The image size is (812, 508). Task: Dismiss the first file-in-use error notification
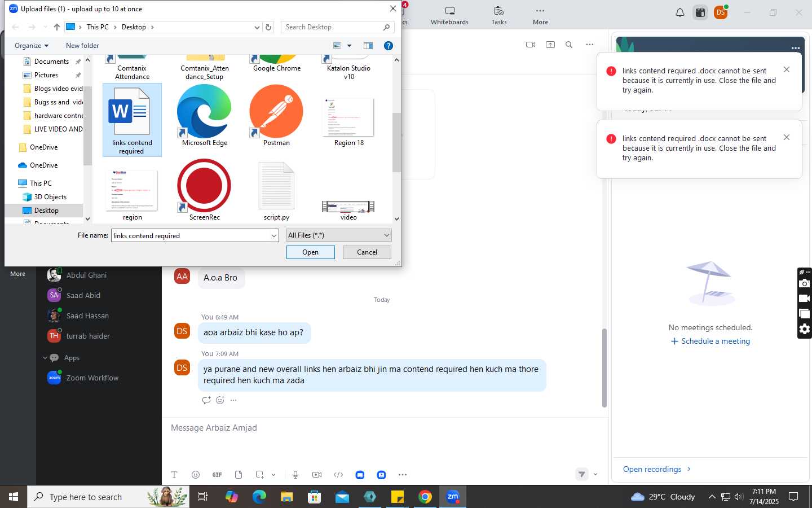point(787,69)
